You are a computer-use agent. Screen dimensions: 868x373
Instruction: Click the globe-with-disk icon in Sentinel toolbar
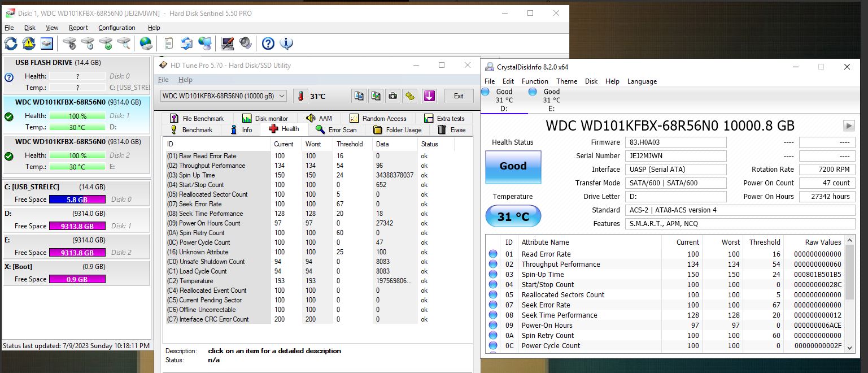(146, 43)
